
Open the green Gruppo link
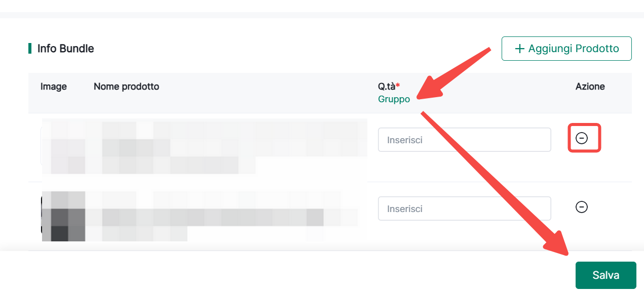394,99
